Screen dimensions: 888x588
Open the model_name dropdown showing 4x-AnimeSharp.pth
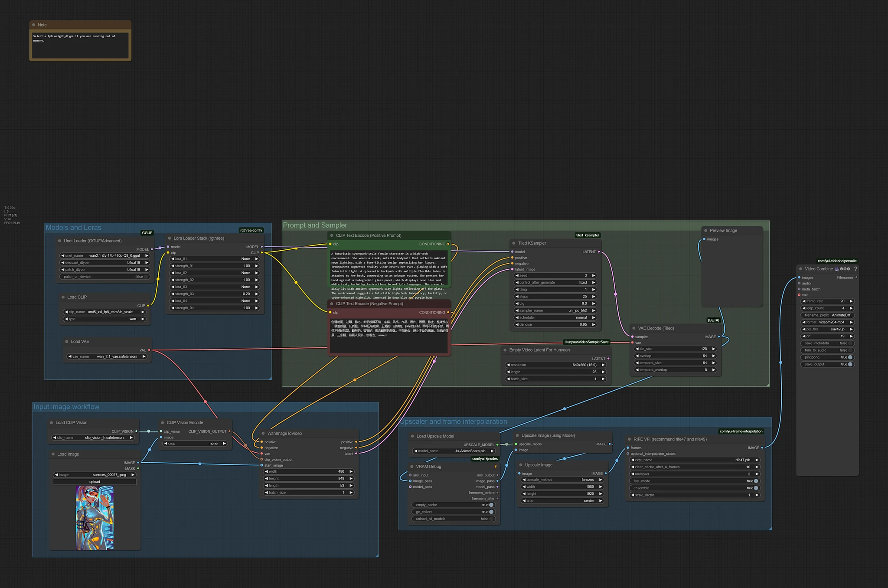point(454,451)
